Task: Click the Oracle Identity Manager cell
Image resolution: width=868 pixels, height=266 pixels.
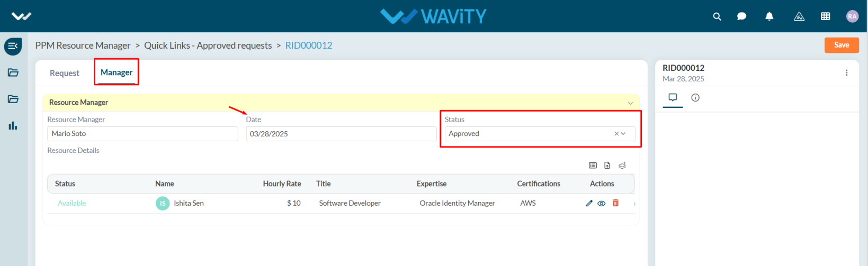Action: point(458,203)
